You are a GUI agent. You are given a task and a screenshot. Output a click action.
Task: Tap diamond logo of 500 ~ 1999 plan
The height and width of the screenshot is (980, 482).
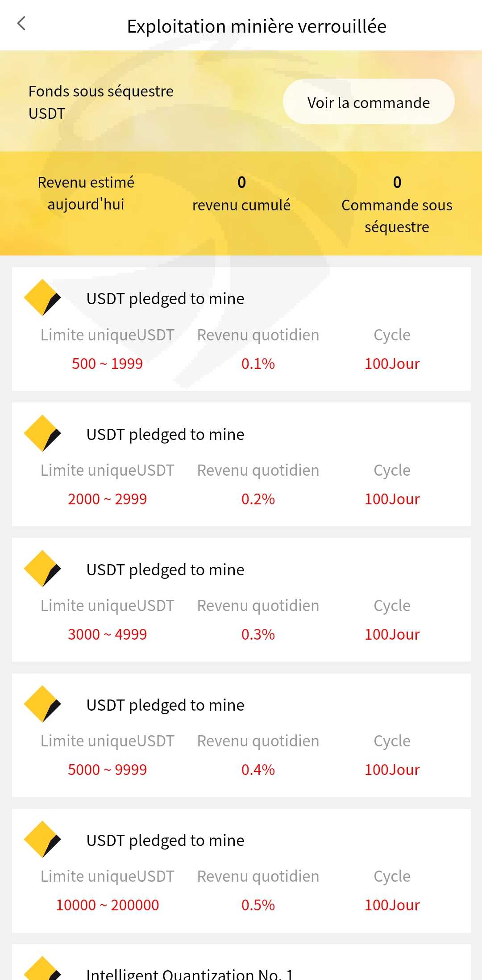tap(42, 298)
